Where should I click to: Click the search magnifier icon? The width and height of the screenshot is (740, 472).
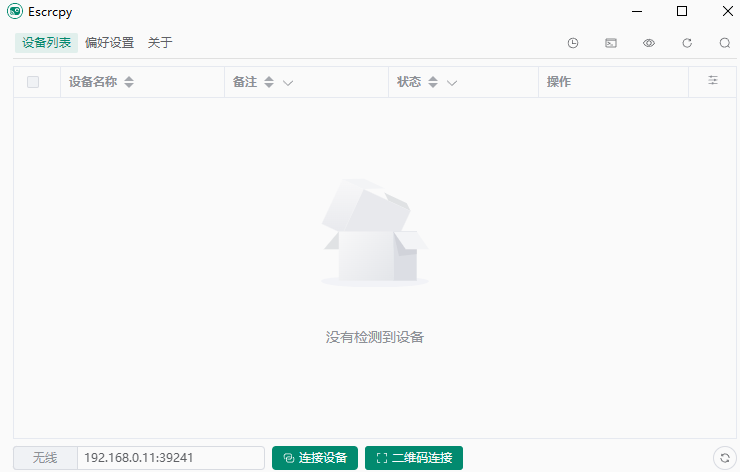click(725, 43)
